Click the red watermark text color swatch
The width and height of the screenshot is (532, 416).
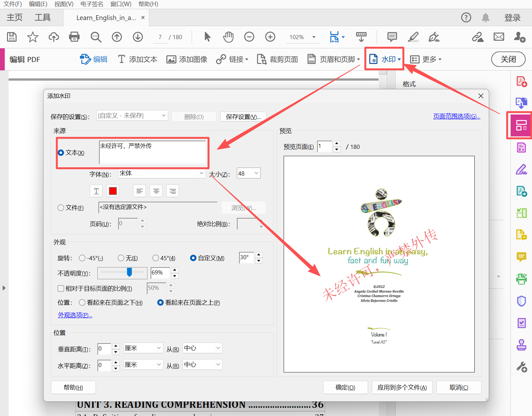tap(113, 191)
